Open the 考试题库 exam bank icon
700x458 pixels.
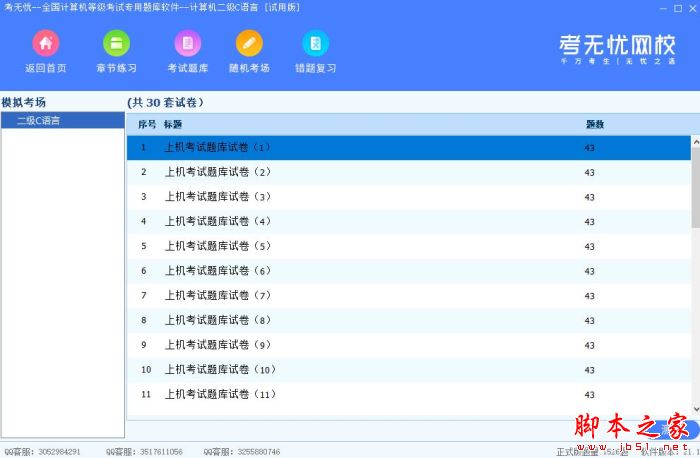click(x=188, y=43)
